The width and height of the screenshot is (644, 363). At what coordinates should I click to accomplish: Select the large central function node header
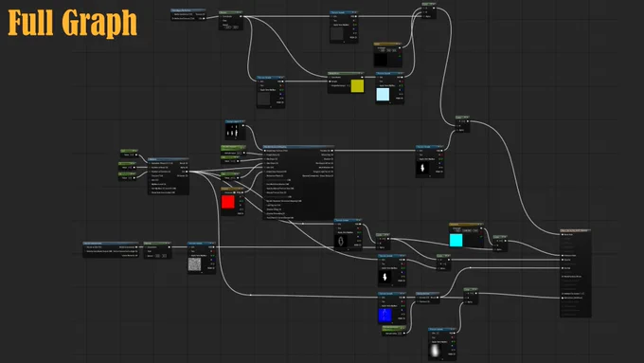click(x=298, y=147)
